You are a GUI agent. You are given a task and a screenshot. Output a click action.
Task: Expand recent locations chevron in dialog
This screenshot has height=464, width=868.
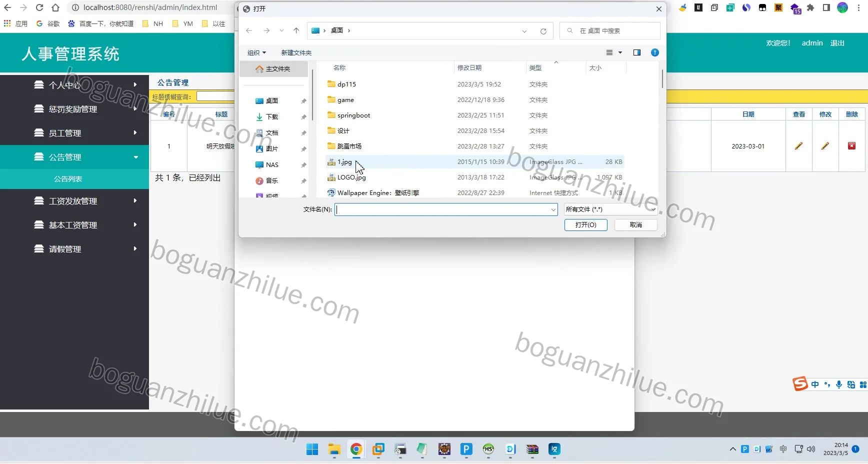pyautogui.click(x=281, y=30)
